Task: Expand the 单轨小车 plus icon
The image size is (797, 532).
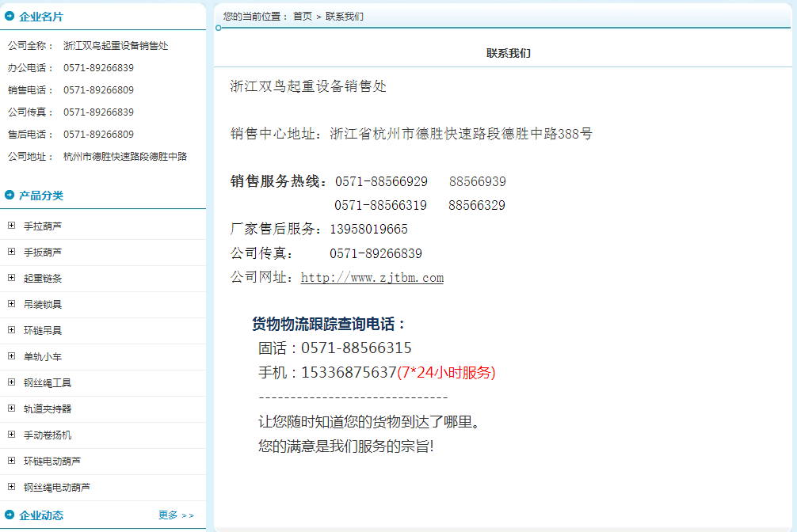Action: (x=11, y=356)
